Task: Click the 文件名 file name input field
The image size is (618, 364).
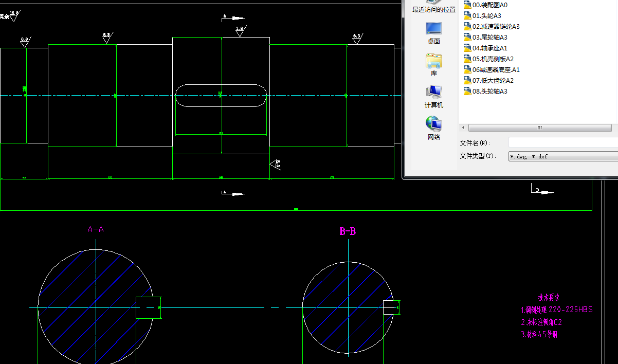Action: pyautogui.click(x=563, y=142)
